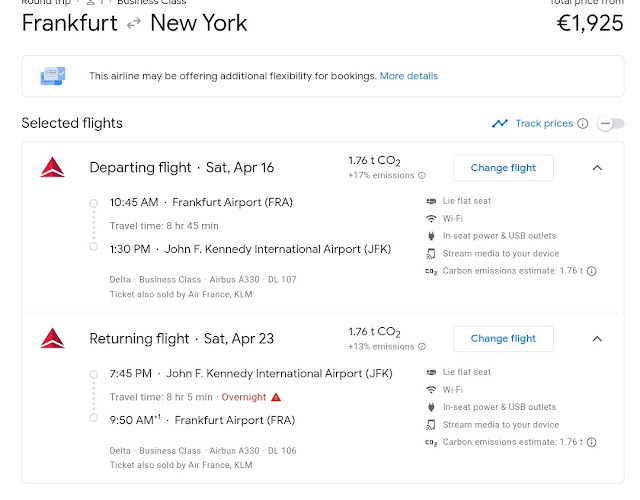Click info icon after returning carbon estimate

(592, 442)
